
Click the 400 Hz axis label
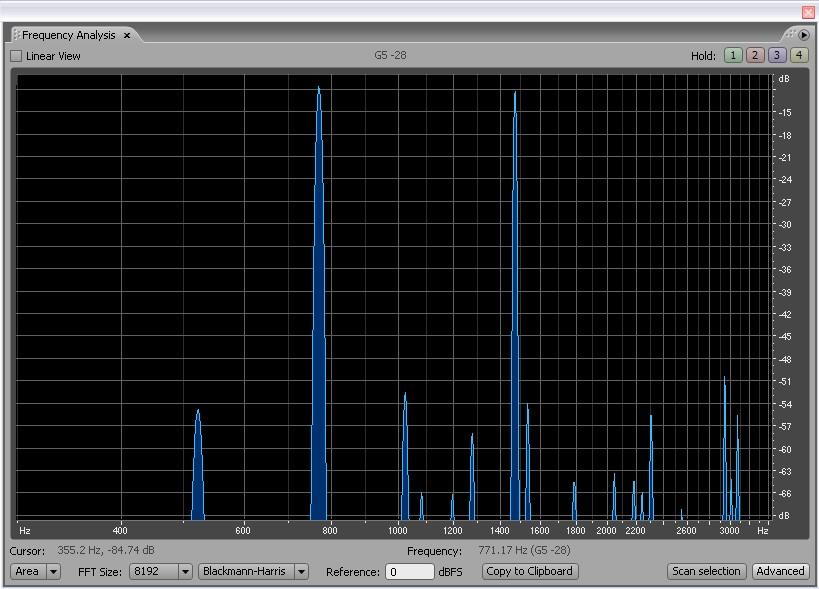click(x=120, y=531)
